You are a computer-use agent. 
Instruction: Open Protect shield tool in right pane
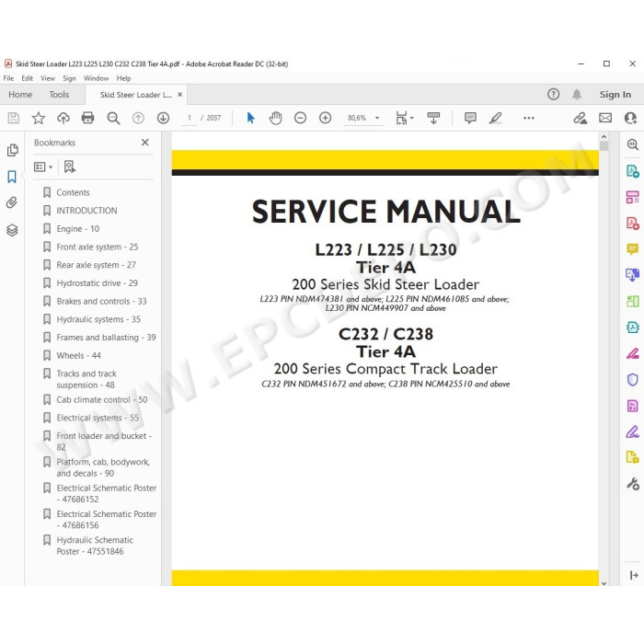pyautogui.click(x=633, y=379)
